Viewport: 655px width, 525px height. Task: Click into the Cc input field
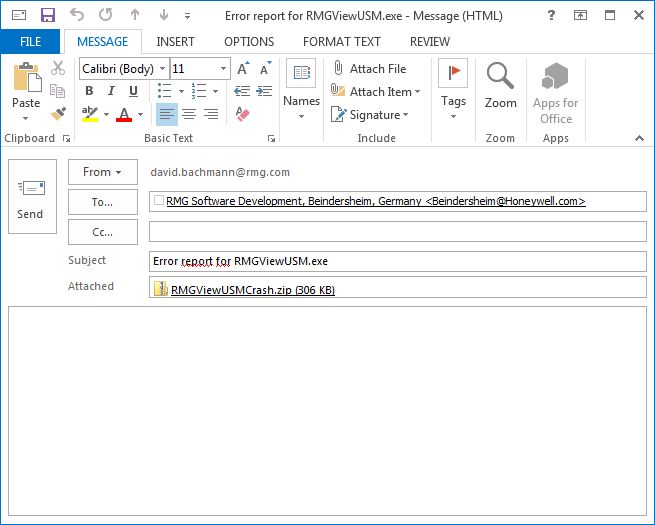tap(398, 232)
